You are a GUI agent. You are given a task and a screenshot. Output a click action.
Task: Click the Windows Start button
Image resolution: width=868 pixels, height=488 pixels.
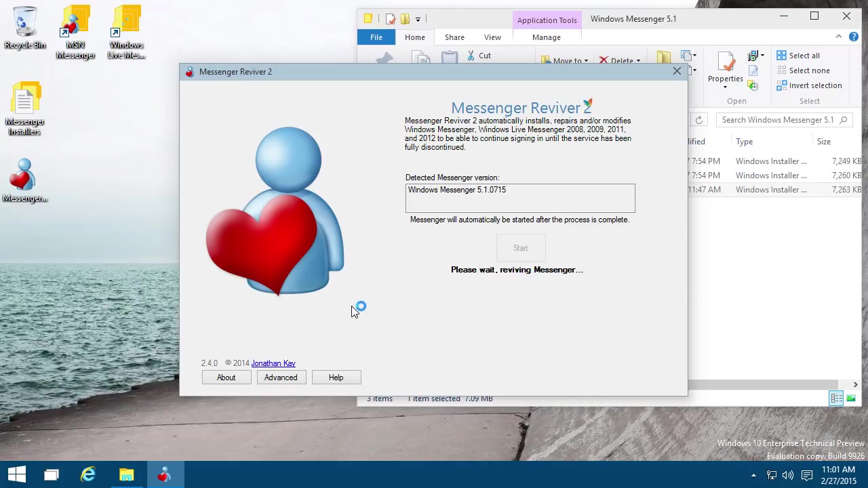[x=17, y=474]
